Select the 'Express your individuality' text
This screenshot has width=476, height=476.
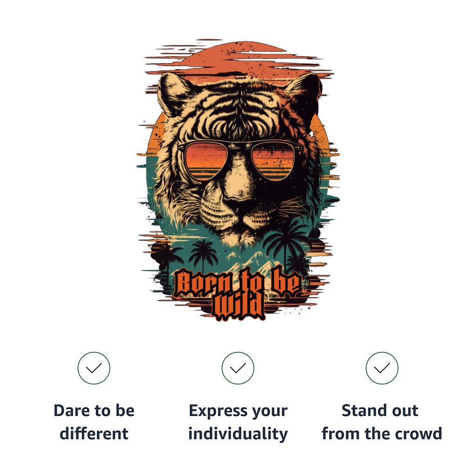[x=238, y=422]
